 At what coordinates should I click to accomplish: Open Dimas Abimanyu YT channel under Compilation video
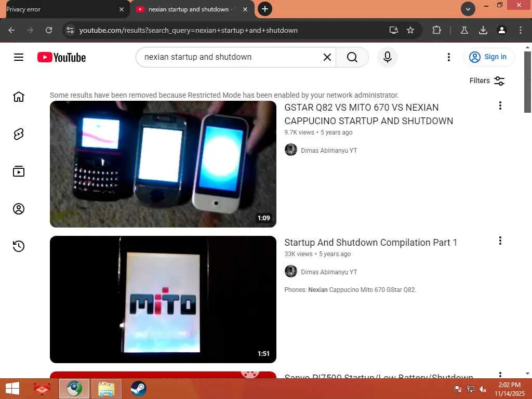point(329,272)
